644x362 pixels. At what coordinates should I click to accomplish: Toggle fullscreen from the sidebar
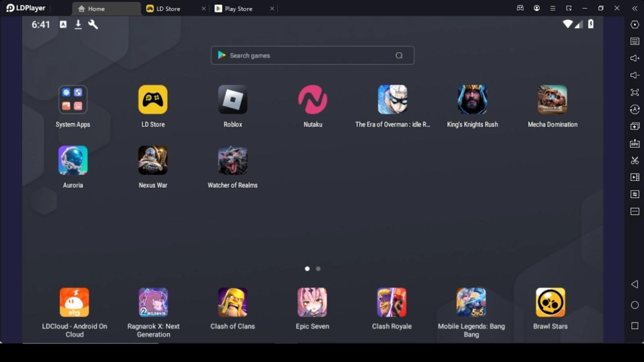pyautogui.click(x=635, y=92)
